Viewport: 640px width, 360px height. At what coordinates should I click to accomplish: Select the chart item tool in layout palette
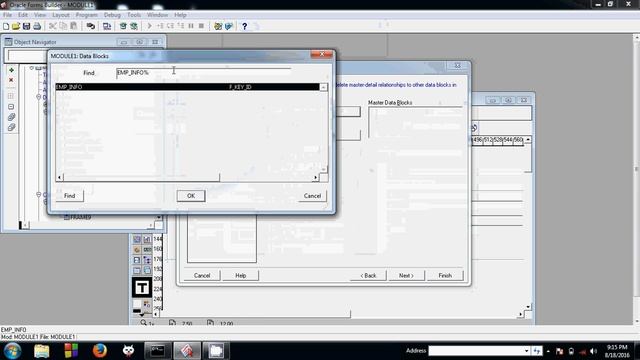point(147,239)
